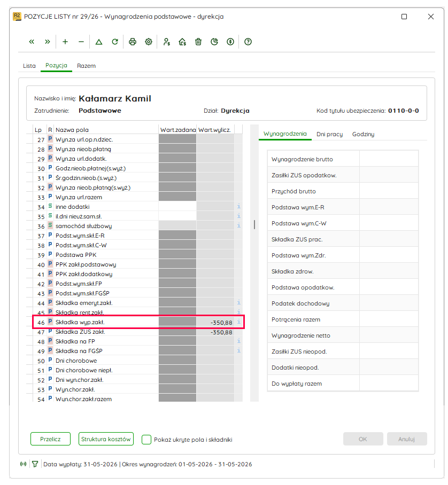Select the Pozycja tab
The image size is (448, 485).
(56, 66)
